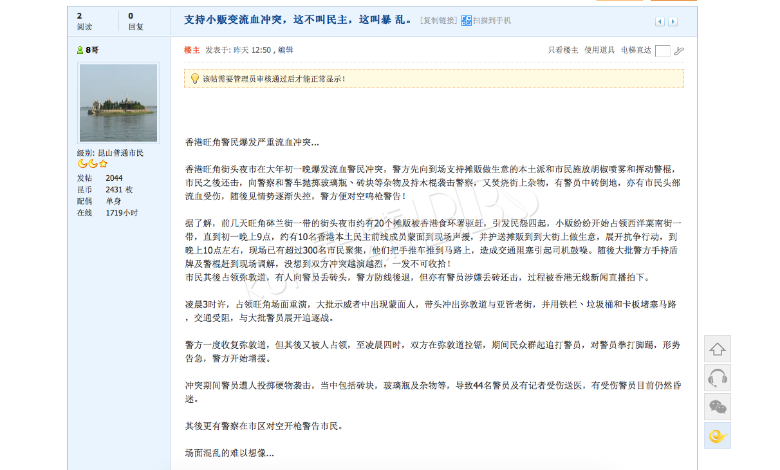
Task: Click the online user status icon beside 8哥
Action: [80, 49]
